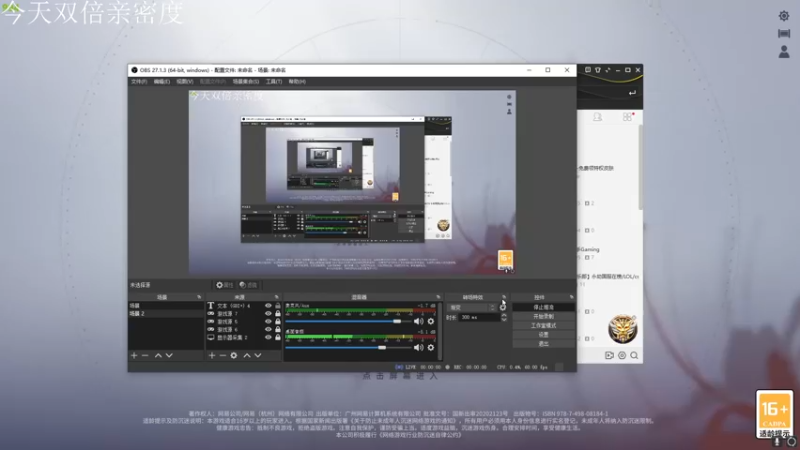The height and width of the screenshot is (450, 800).
Task: Mute the microphone audio channel
Action: click(418, 321)
